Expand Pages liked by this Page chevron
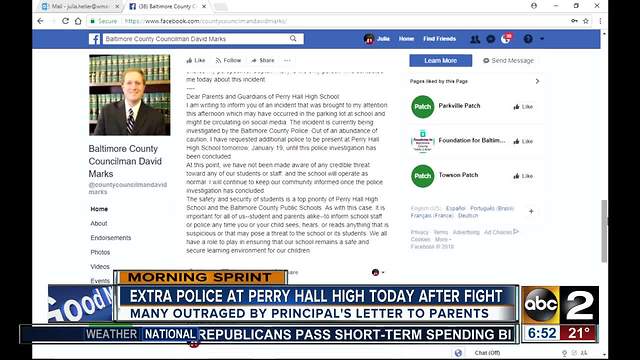The image size is (640, 360). pos(537,81)
